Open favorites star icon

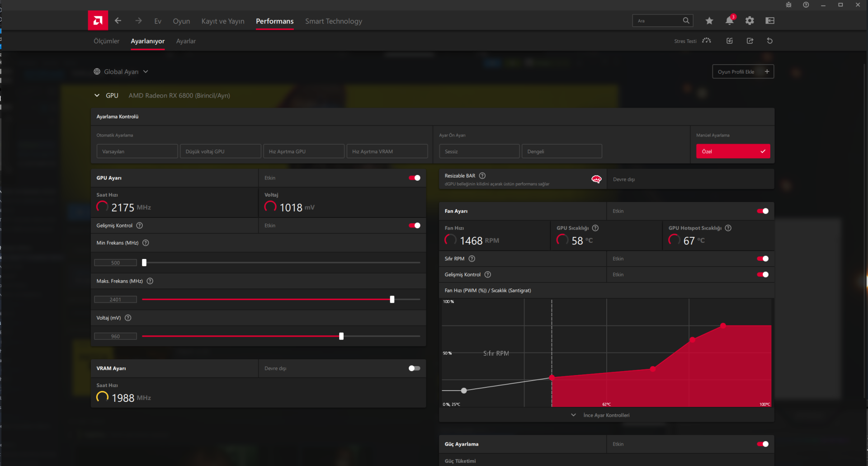click(709, 21)
